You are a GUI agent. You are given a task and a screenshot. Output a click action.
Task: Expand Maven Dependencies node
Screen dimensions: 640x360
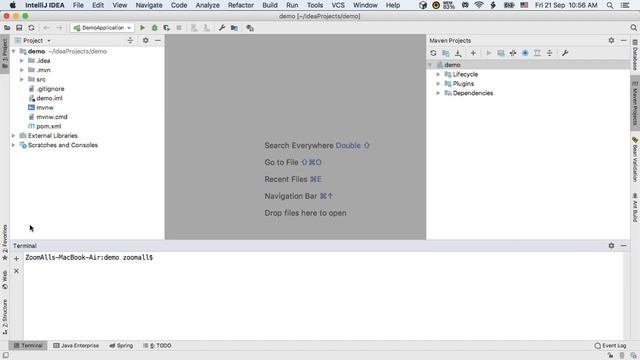438,93
